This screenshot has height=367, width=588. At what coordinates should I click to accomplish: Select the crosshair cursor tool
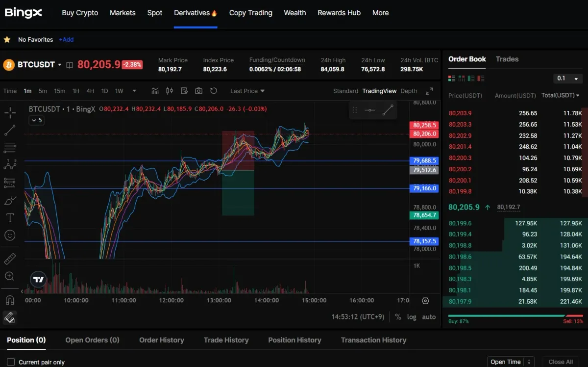click(x=10, y=113)
